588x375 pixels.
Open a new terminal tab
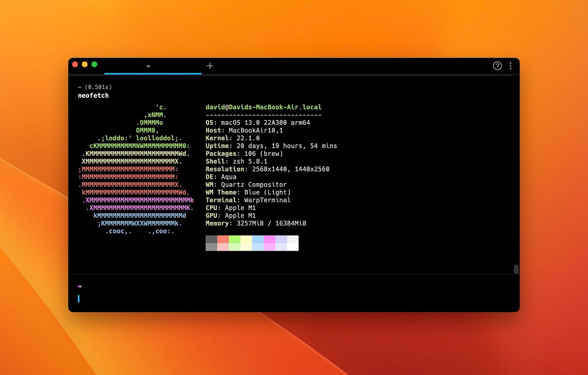(x=210, y=65)
